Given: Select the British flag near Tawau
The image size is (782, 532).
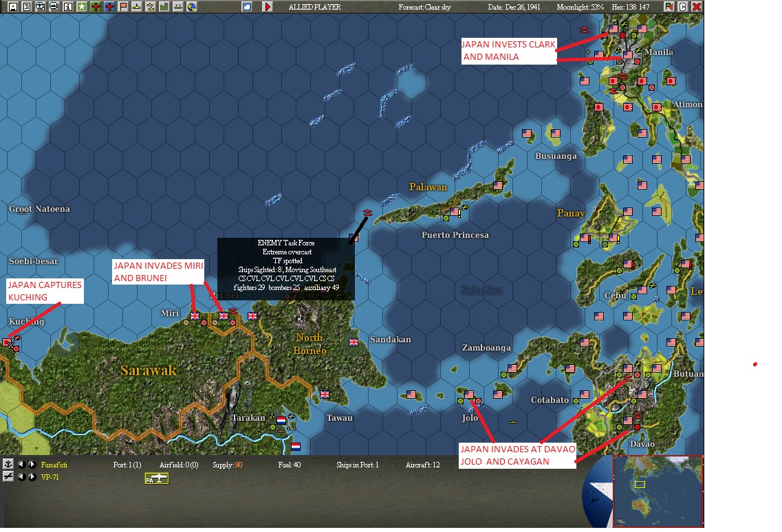Looking at the screenshot, I should click(x=325, y=394).
